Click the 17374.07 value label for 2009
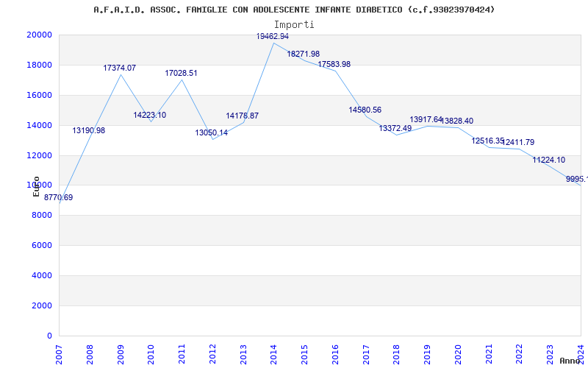Viewport: 588px width, 368px height. click(119, 68)
